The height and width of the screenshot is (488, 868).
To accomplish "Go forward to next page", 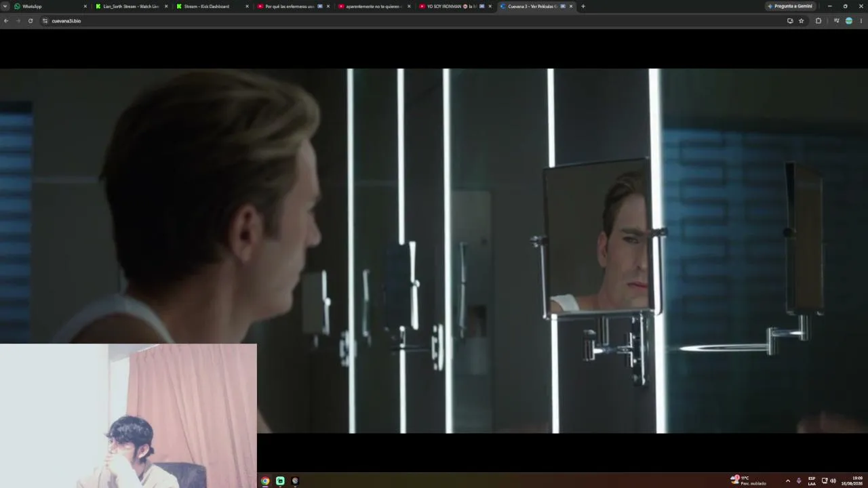I will (18, 21).
